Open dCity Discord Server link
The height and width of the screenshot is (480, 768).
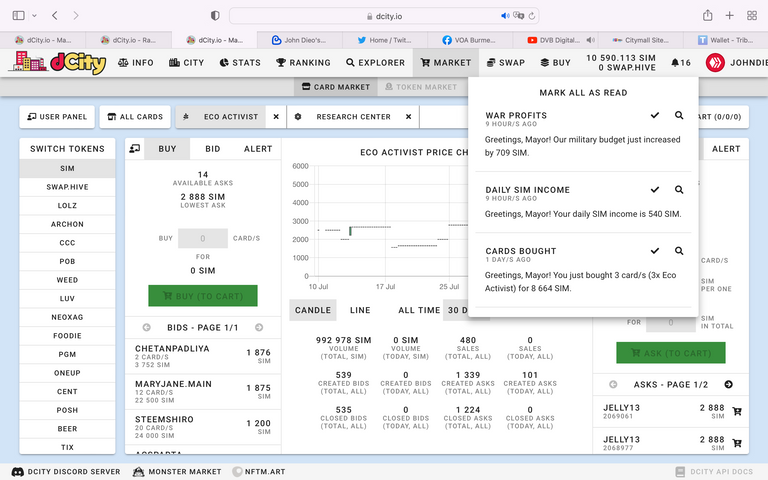pyautogui.click(x=66, y=472)
